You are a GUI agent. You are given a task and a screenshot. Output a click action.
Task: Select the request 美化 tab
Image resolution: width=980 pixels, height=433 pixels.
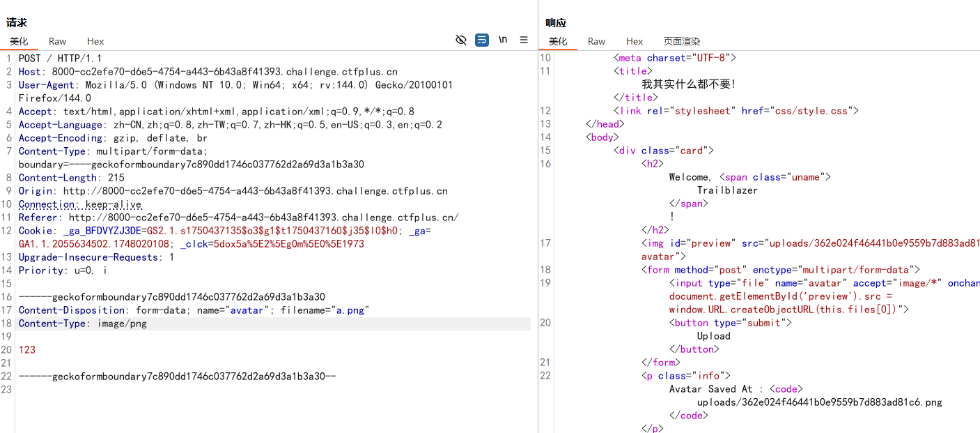pos(19,42)
